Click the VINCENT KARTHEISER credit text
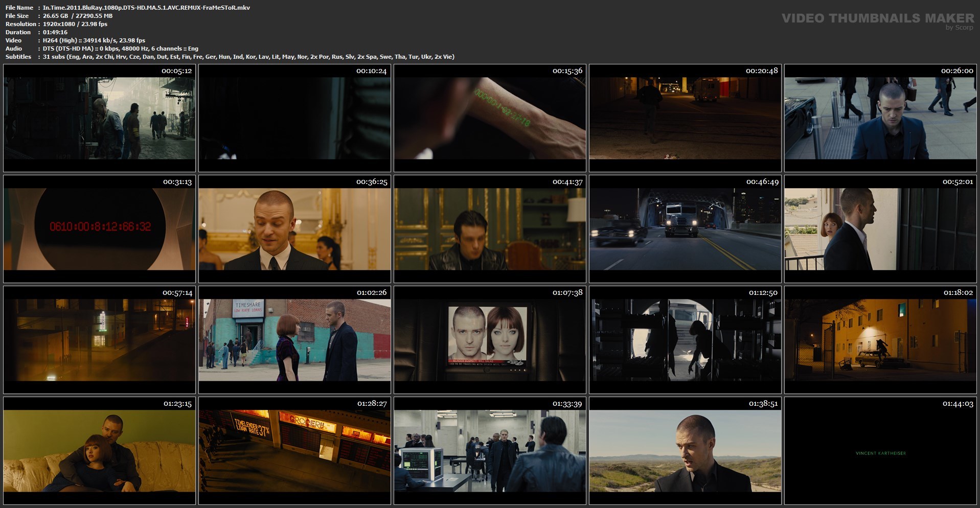Viewport: 980px width, 508px height. [880, 453]
